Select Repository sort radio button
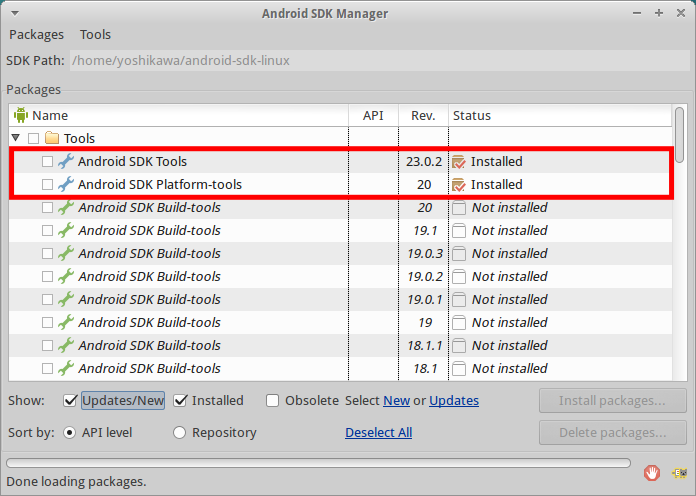Viewport: 696px width, 496px height. [x=179, y=433]
